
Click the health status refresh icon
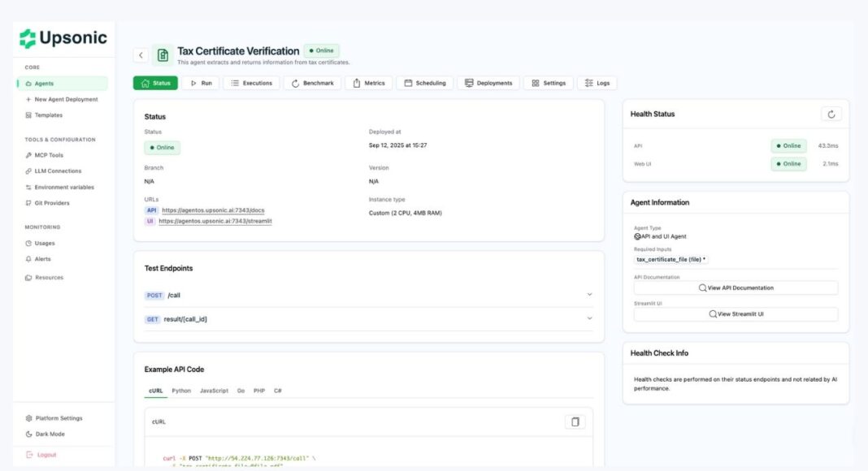click(x=831, y=115)
